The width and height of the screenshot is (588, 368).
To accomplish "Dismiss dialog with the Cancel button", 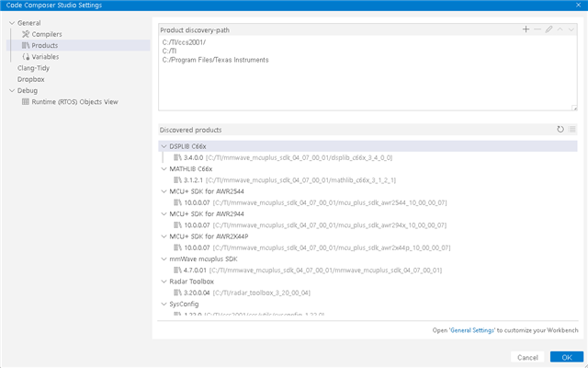I will pyautogui.click(x=527, y=357).
